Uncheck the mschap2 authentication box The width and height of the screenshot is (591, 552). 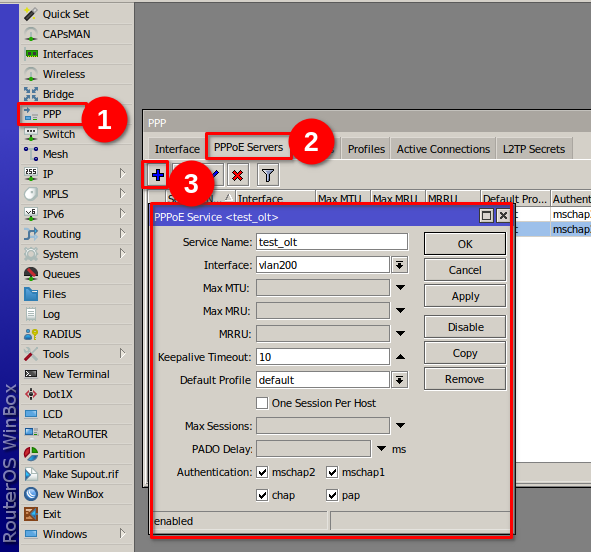[x=262, y=472]
